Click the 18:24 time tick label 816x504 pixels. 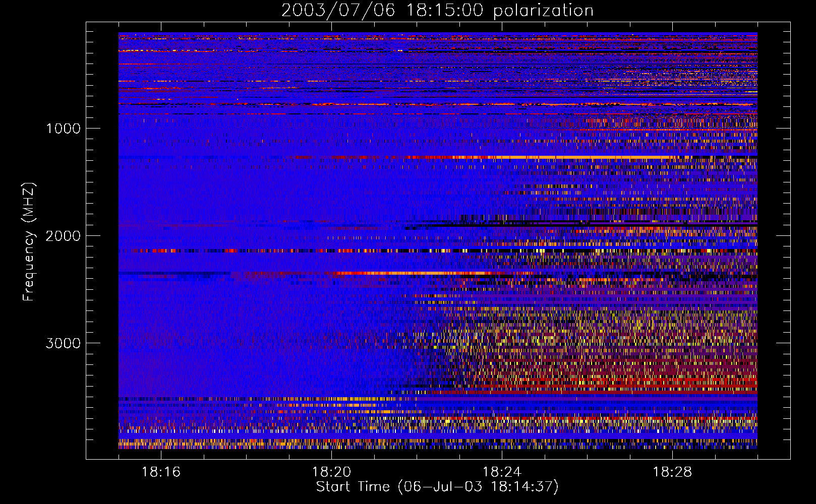point(502,472)
